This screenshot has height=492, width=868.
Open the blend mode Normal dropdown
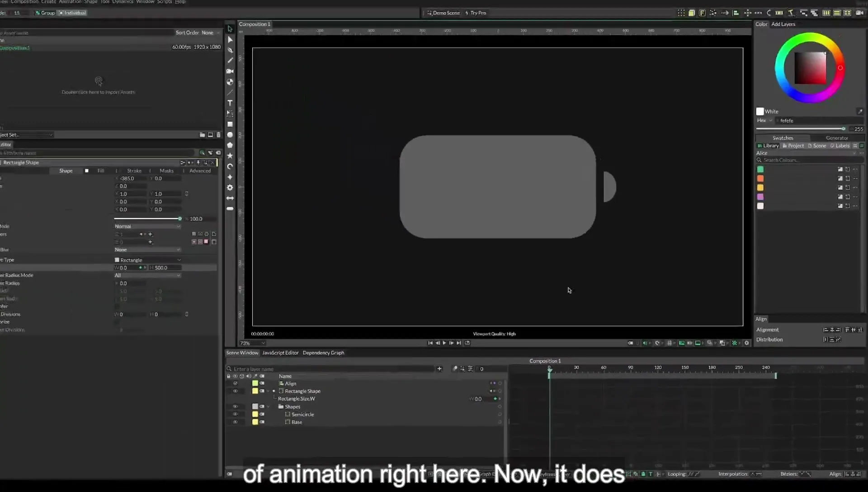coord(147,226)
